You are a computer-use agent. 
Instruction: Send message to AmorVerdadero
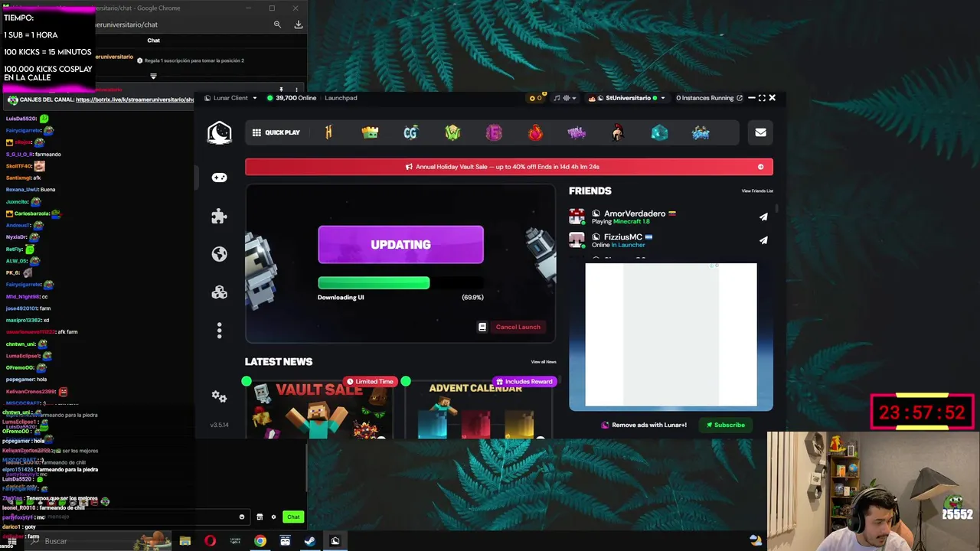[763, 217]
